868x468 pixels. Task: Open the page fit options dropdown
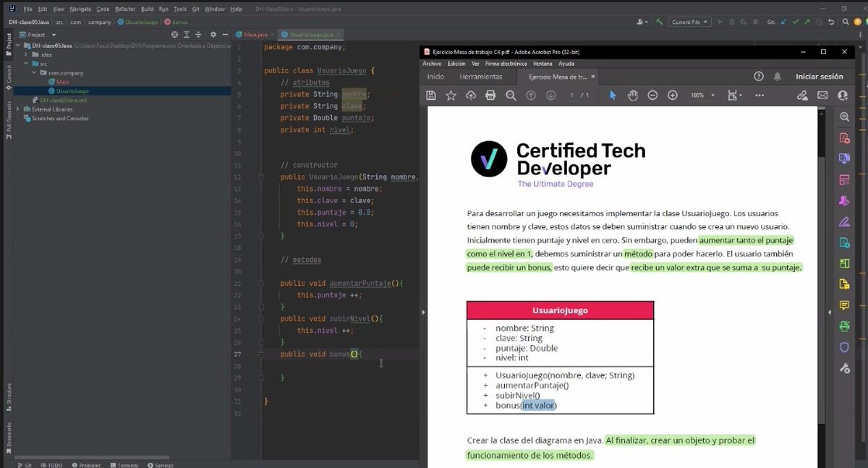(735, 95)
